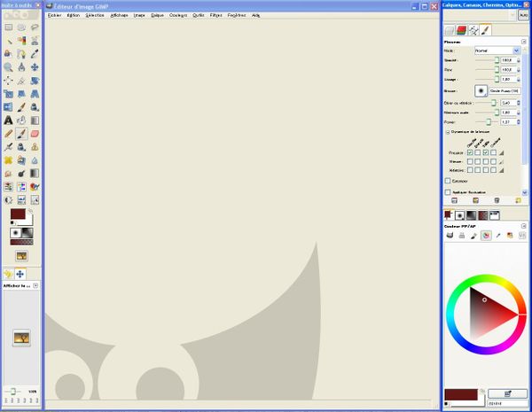Select the Smudge finger tool
This screenshot has height=412, width=532.
click(8, 174)
